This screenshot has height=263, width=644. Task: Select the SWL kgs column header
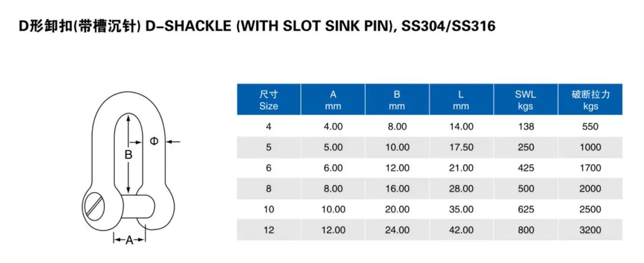[526, 100]
